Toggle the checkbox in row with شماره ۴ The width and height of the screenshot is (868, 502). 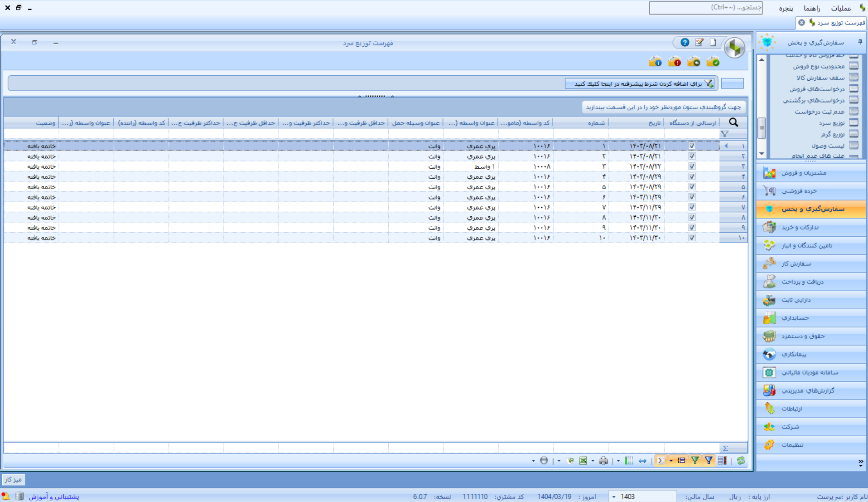pos(692,176)
